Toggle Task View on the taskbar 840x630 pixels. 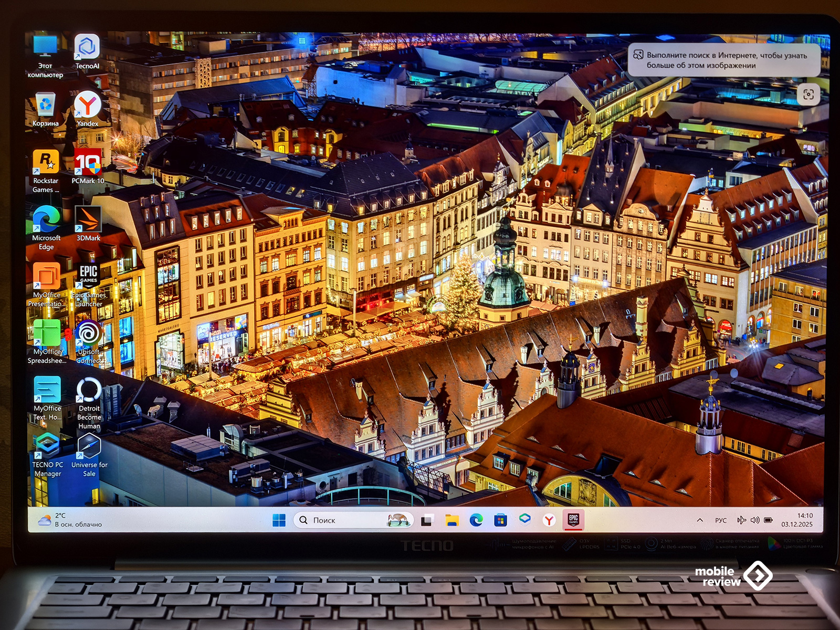427,520
